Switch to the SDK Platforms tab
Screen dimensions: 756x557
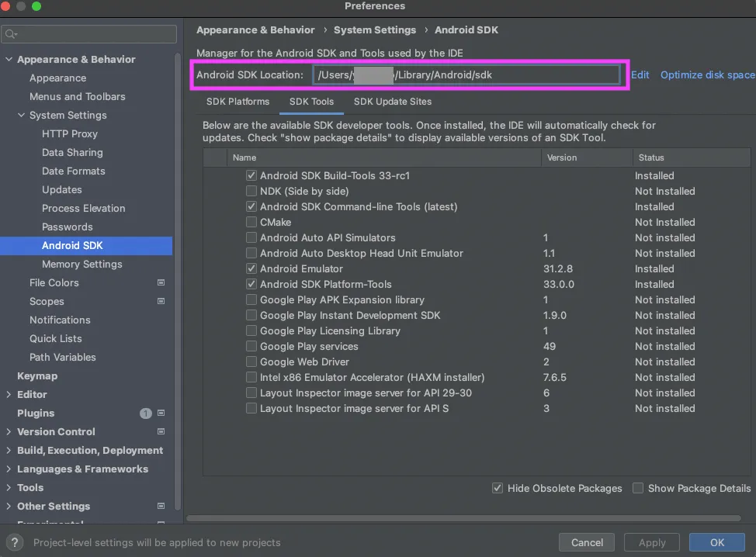coord(238,102)
